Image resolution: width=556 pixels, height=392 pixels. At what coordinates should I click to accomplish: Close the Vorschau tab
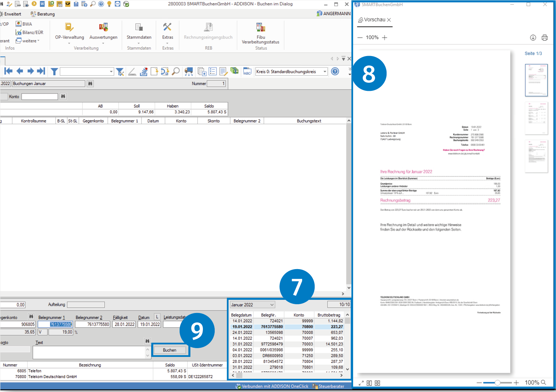389,20
